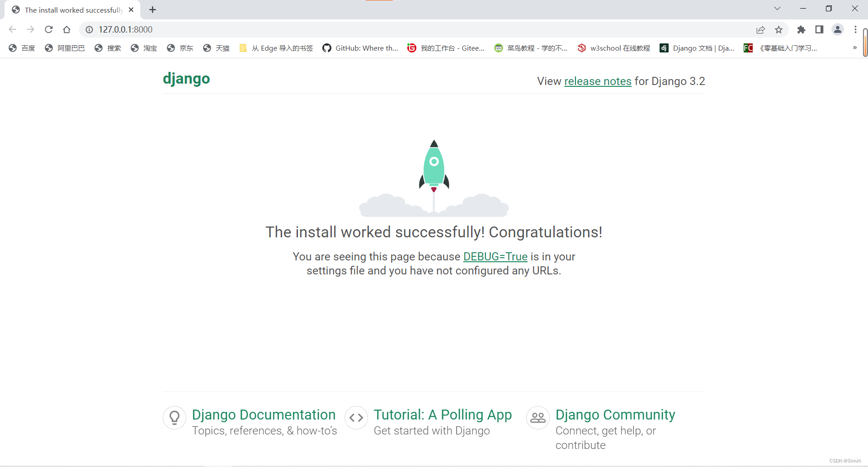This screenshot has height=467, width=868.
Task: Open the GitHub bookmark
Action: coord(360,48)
